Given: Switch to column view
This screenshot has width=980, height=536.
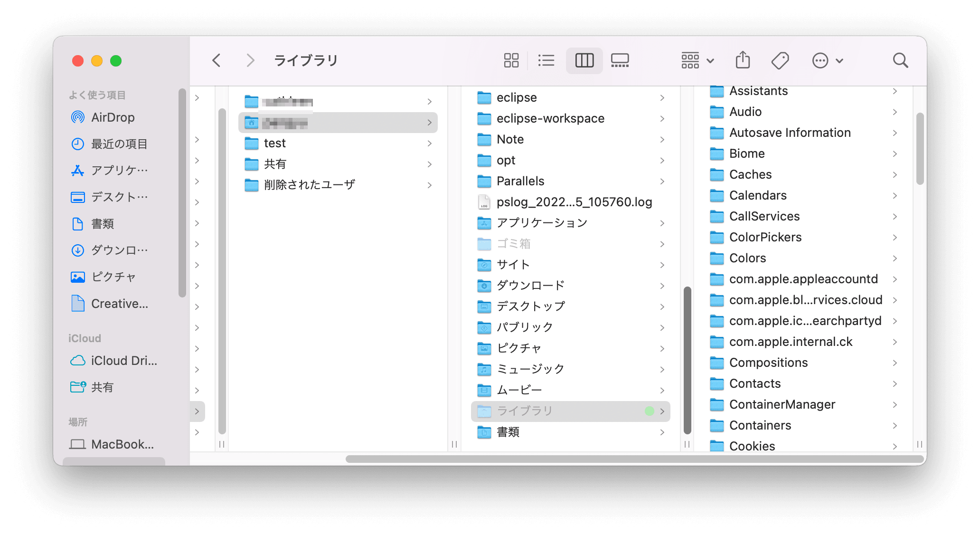Looking at the screenshot, I should 584,60.
